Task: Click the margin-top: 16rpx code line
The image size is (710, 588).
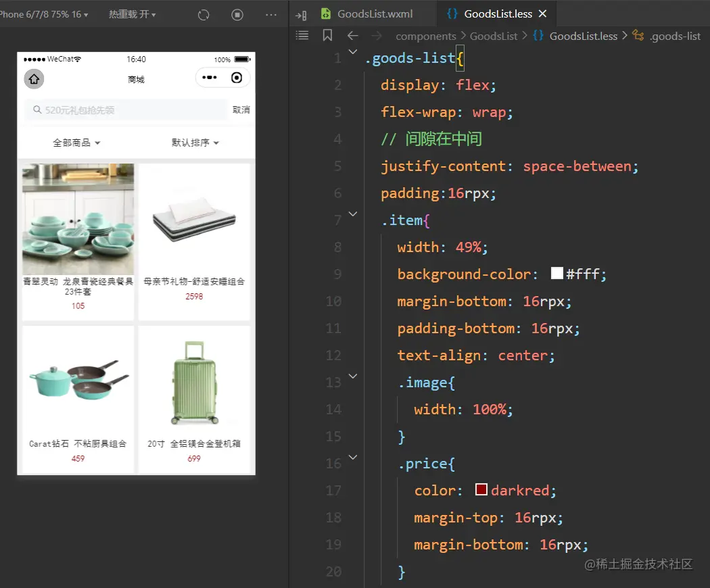Action: click(488, 518)
